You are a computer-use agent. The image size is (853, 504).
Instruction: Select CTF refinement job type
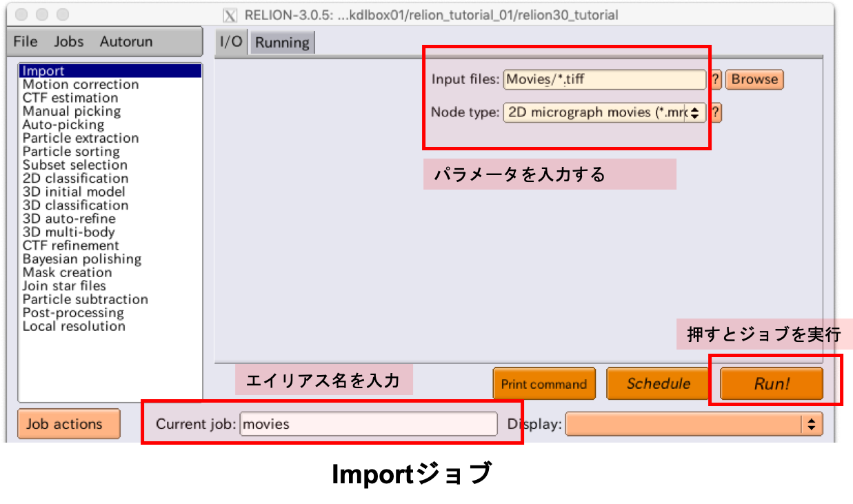[x=111, y=246]
